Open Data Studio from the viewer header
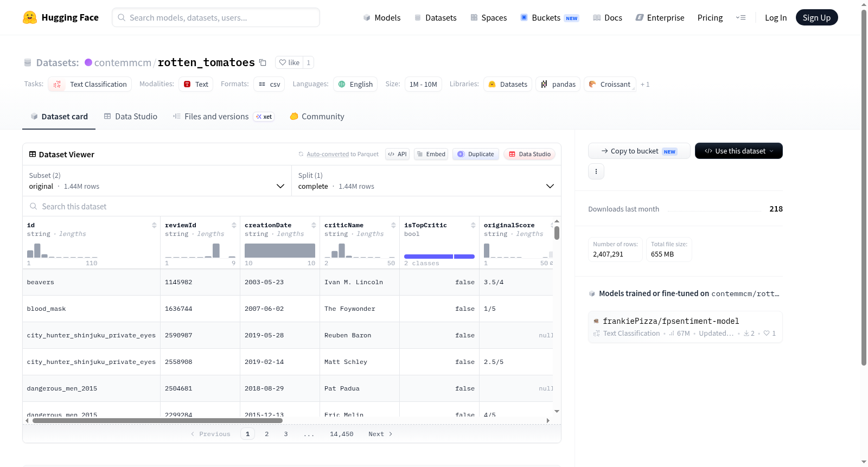Screen dimensions: 868x467 coord(529,154)
